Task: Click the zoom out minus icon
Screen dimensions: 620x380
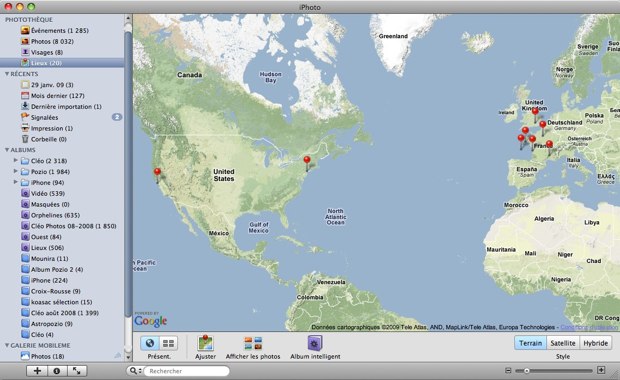Action: pos(508,371)
